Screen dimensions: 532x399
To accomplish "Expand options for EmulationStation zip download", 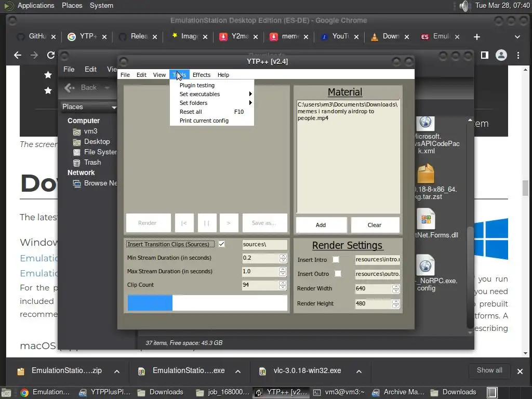I will 117,371.
